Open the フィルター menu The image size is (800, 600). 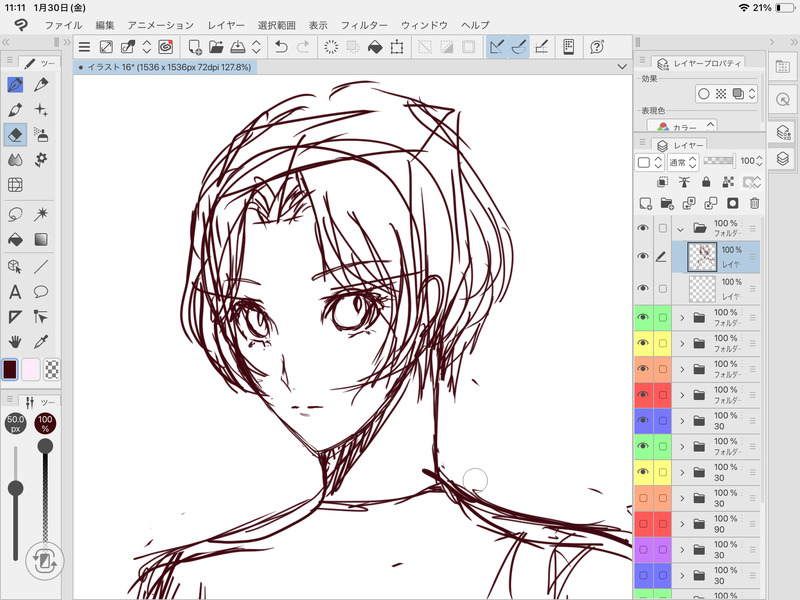point(364,25)
